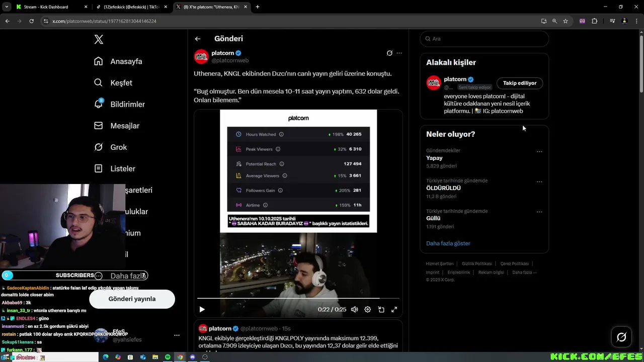Open a new browser tab
The height and width of the screenshot is (362, 644).
[x=258, y=7]
